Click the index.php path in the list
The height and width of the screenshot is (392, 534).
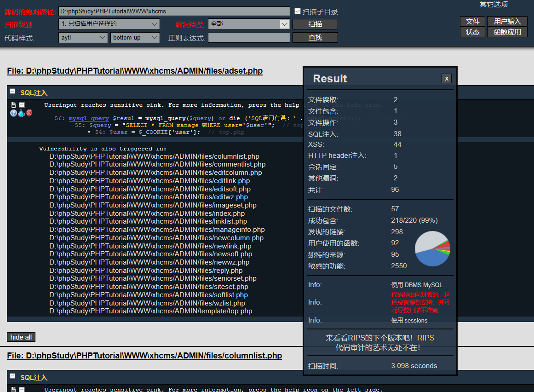(147, 213)
